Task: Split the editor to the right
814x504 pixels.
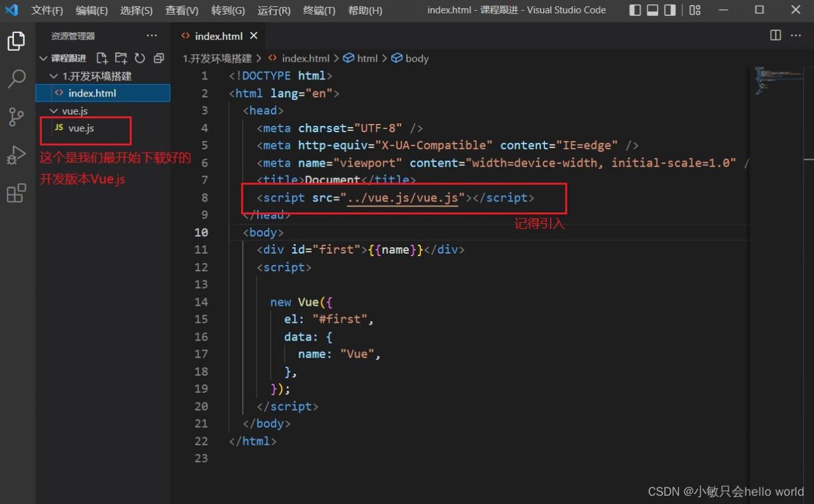Action: tap(776, 36)
